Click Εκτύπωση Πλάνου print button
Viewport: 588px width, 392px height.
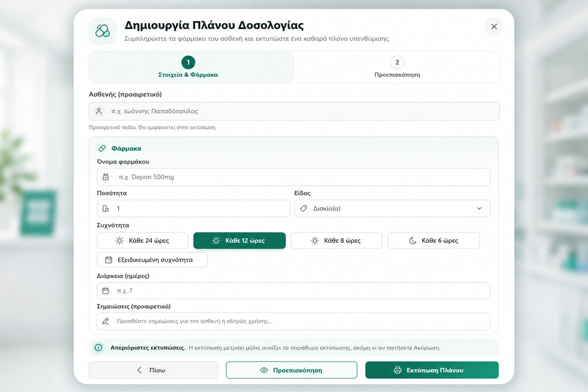click(x=432, y=370)
